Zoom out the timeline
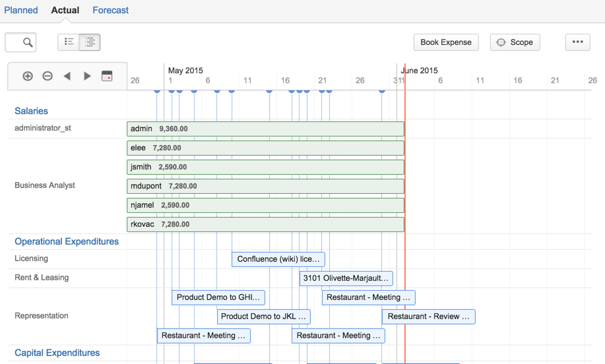The width and height of the screenshot is (605, 364). (48, 76)
